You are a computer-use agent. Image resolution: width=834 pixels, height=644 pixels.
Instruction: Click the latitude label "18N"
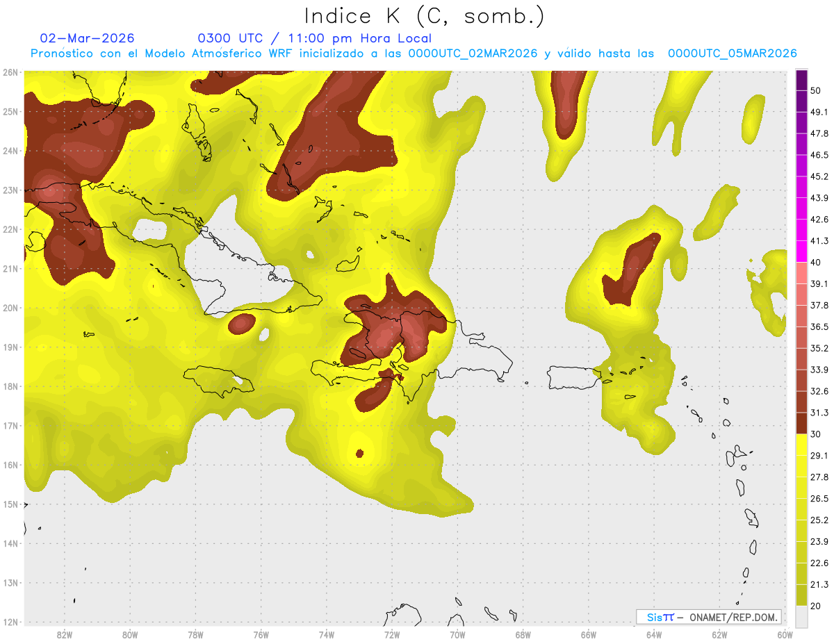coord(10,386)
